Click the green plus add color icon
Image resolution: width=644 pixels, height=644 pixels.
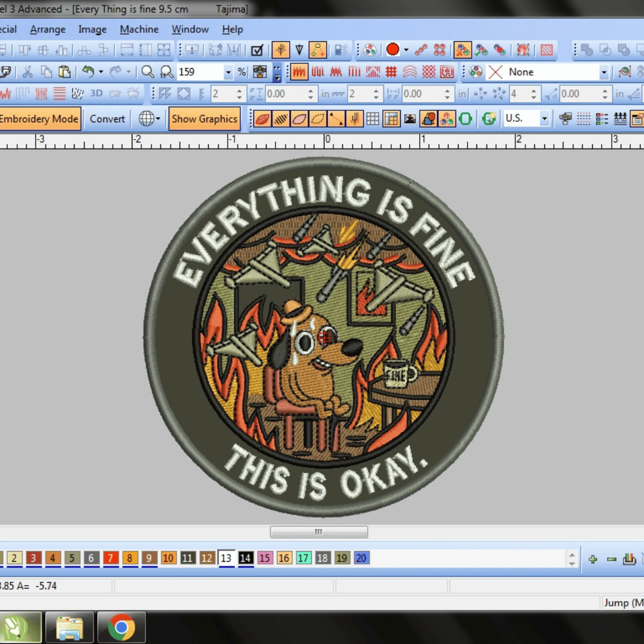[x=593, y=559]
